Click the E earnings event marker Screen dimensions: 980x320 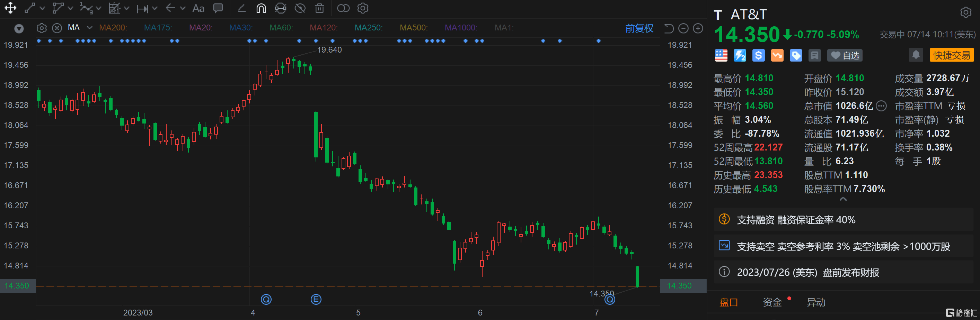(316, 300)
